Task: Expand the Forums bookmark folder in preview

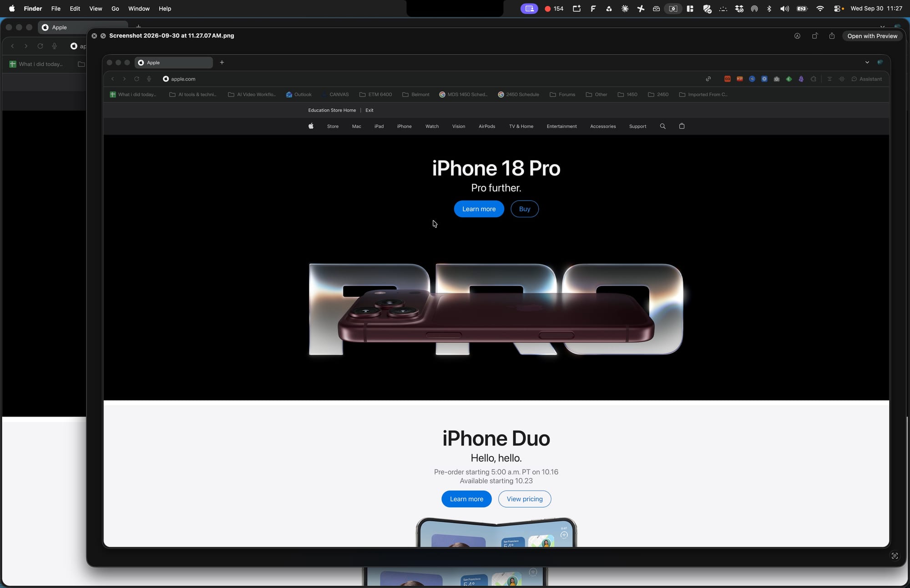Action: [x=562, y=95]
